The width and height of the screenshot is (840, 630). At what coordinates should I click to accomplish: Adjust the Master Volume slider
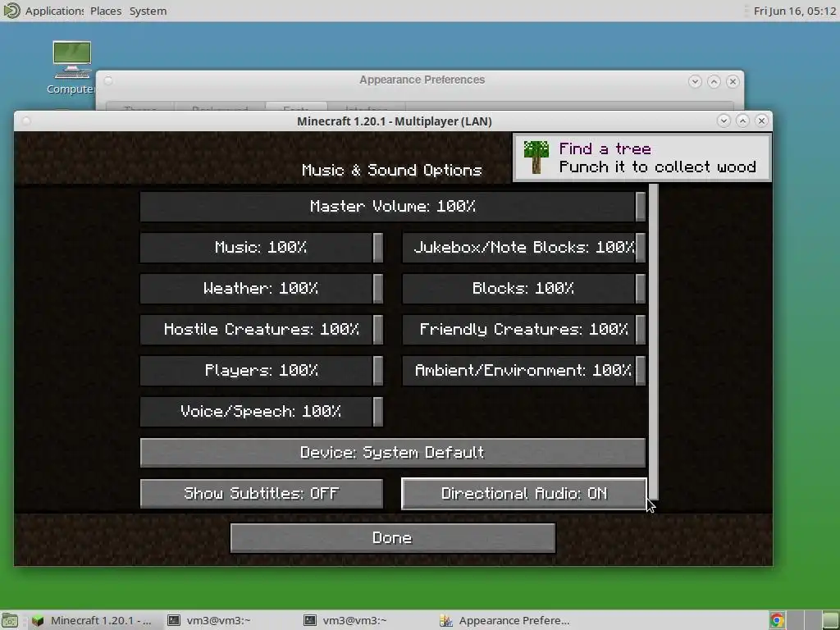[x=393, y=206]
